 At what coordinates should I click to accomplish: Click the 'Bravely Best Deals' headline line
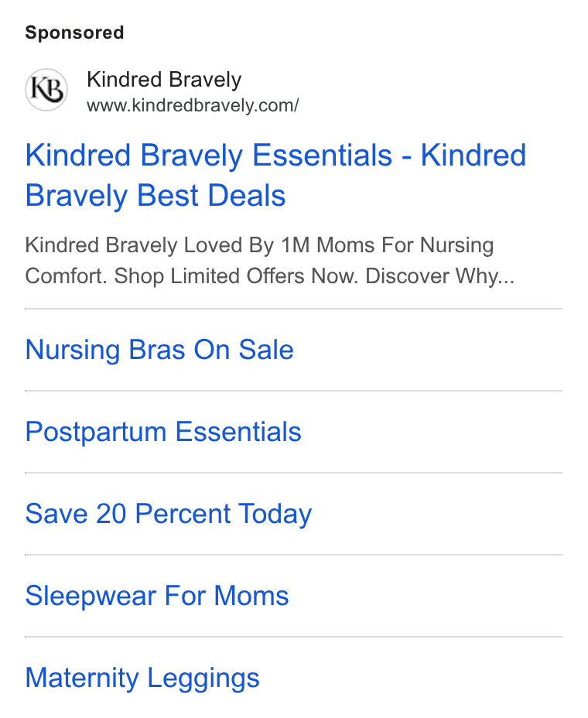[156, 196]
